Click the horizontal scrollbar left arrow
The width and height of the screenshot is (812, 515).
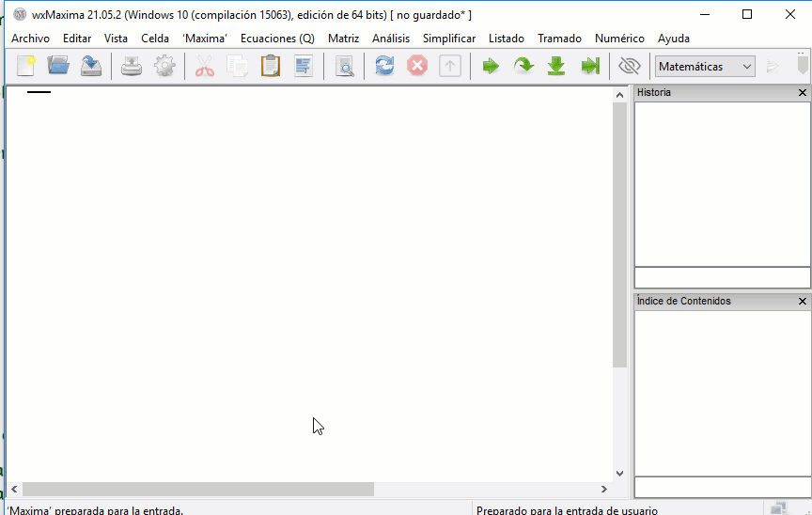pyautogui.click(x=14, y=489)
